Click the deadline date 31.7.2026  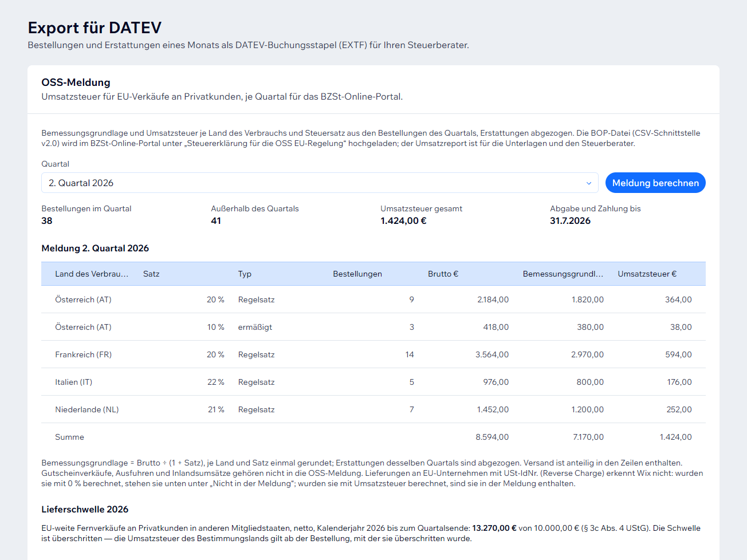tap(570, 220)
